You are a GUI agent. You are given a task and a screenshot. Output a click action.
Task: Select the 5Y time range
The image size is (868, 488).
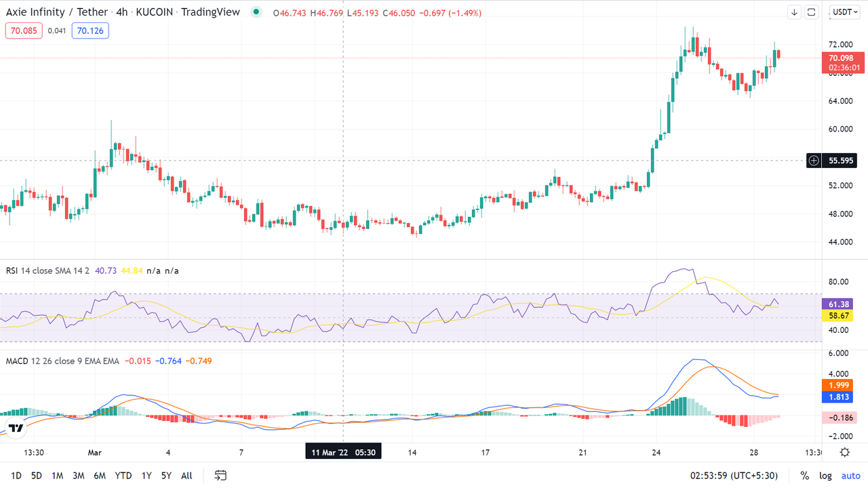click(x=166, y=476)
